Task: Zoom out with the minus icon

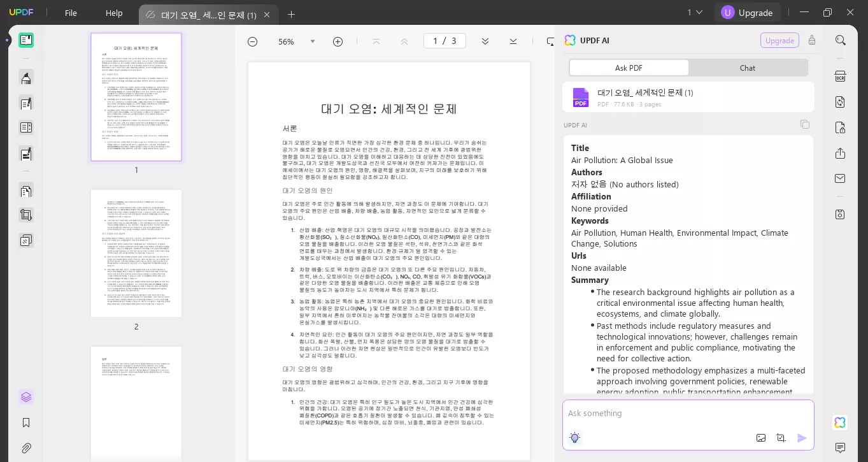Action: tap(252, 41)
